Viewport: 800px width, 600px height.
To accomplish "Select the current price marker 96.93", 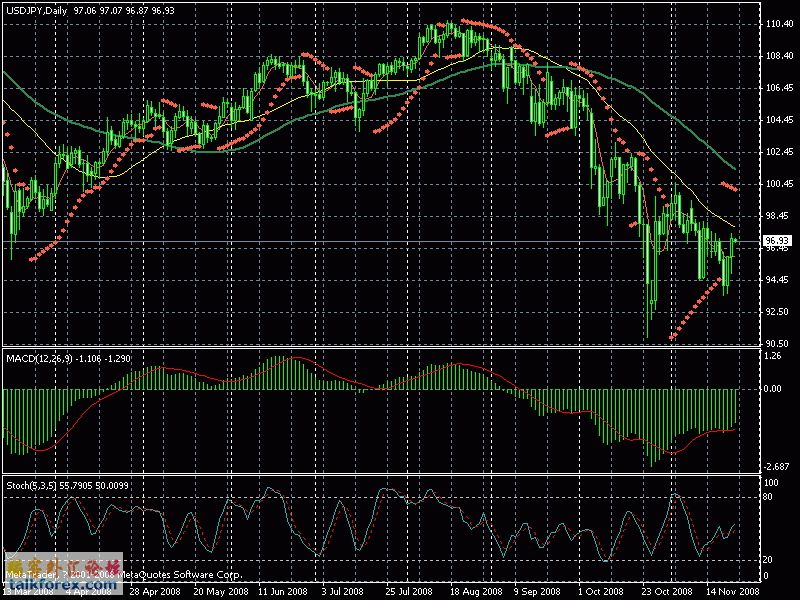I will tap(777, 241).
